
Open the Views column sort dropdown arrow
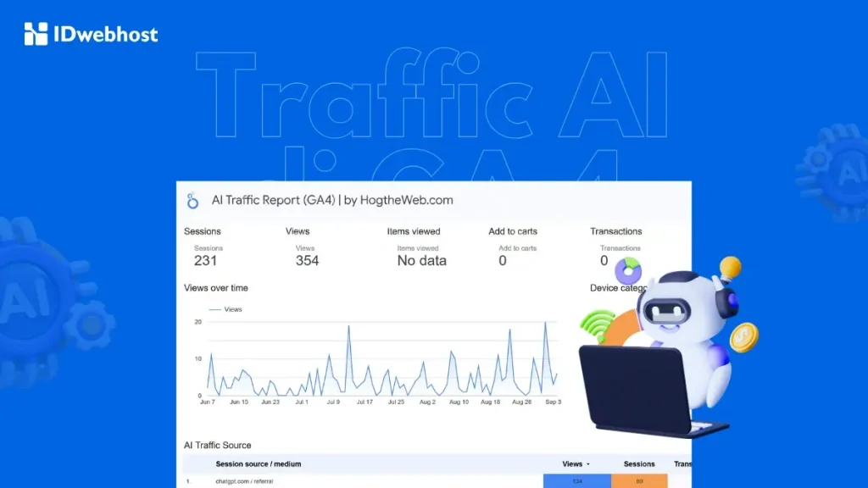coord(588,463)
